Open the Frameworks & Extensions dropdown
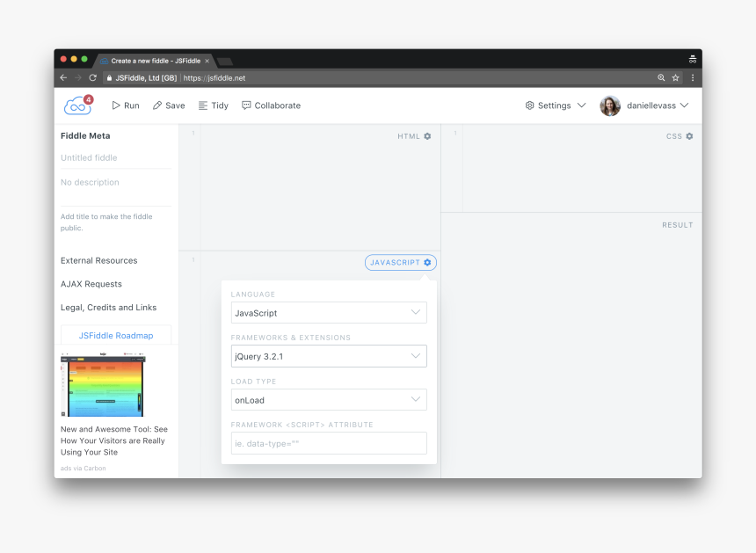This screenshot has width=756, height=553. (x=329, y=356)
